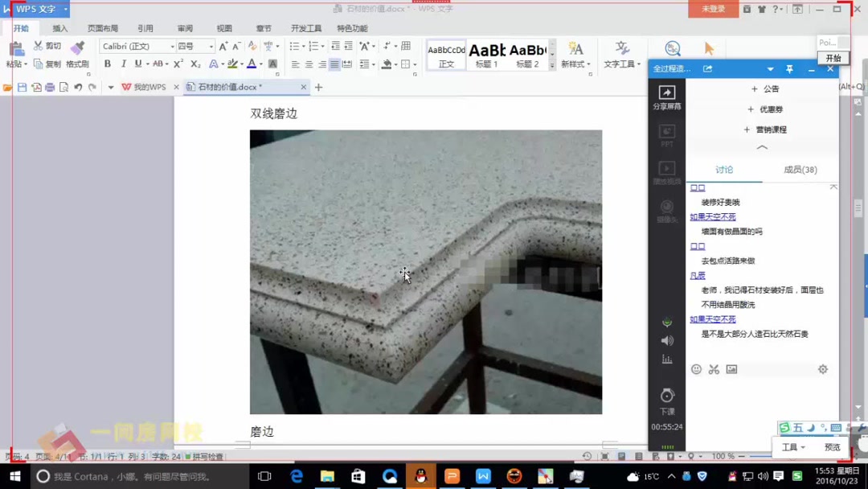Open chat settings with the gear icon
This screenshot has height=489, width=868.
click(822, 369)
